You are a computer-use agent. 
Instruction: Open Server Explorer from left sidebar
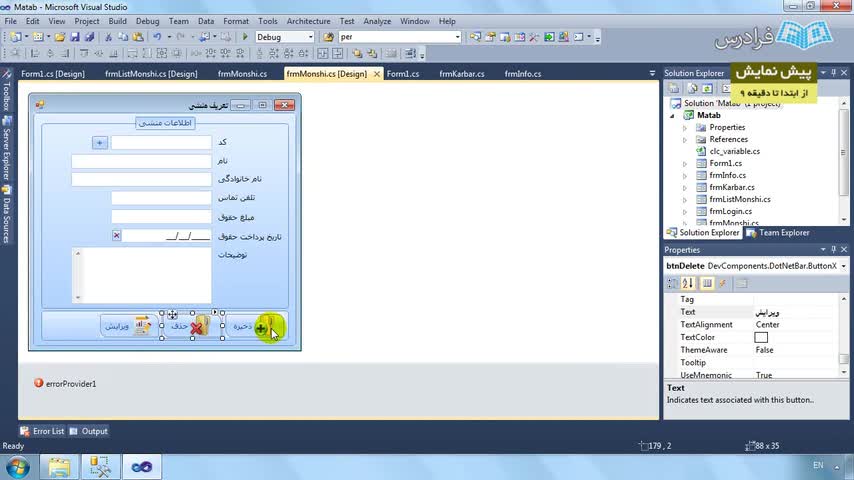[x=7, y=149]
